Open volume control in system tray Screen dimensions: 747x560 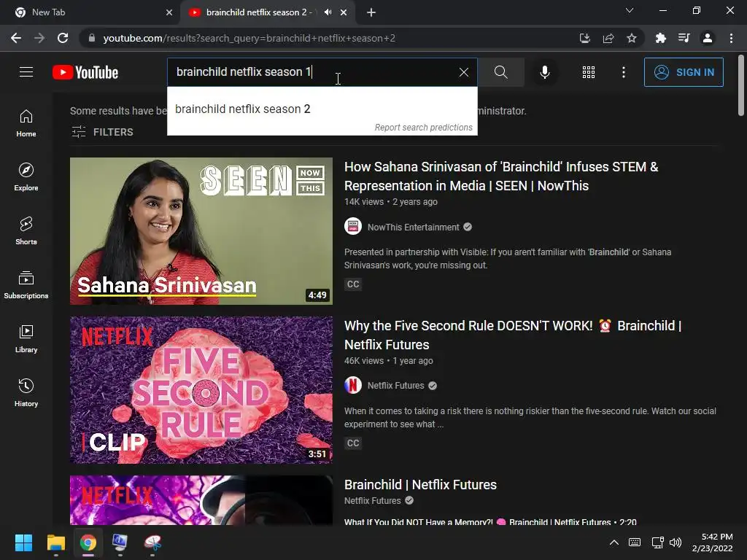[676, 542]
